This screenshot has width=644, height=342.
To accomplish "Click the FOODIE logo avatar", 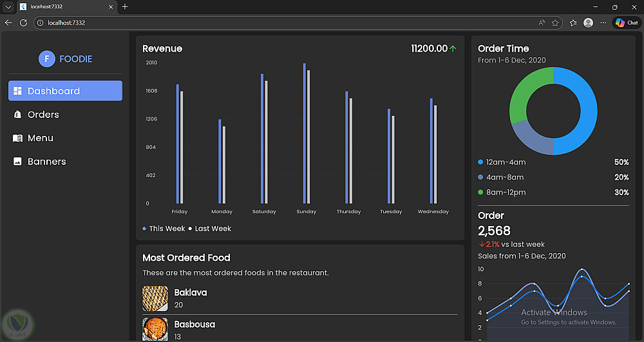I will (46, 59).
